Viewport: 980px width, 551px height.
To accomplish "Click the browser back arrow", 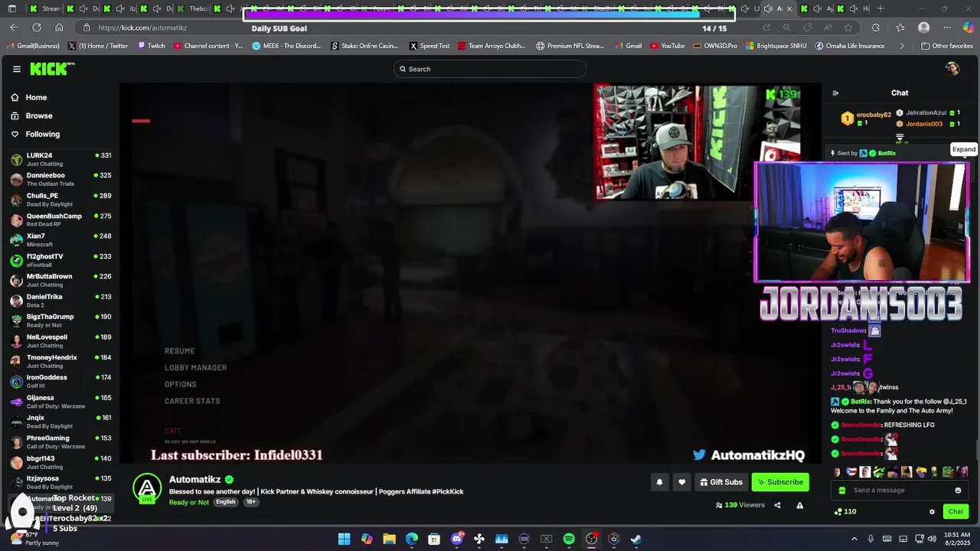I will coord(14,28).
